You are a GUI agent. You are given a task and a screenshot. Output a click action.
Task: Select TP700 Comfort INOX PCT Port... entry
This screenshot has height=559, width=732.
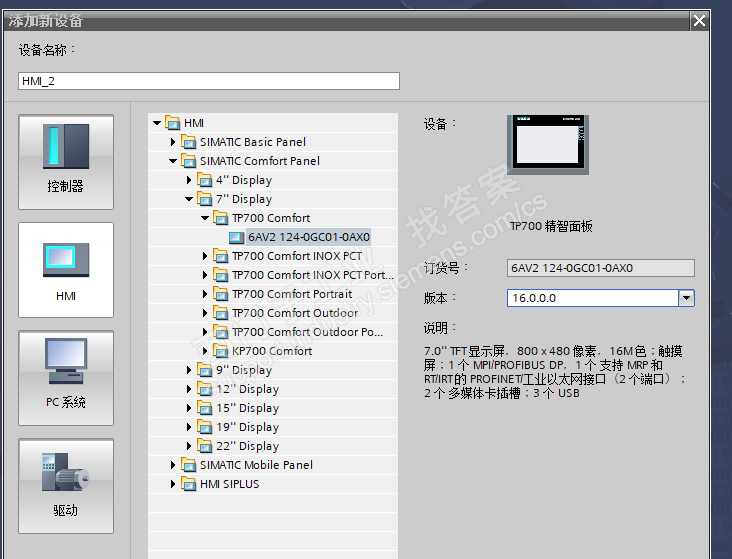click(313, 275)
